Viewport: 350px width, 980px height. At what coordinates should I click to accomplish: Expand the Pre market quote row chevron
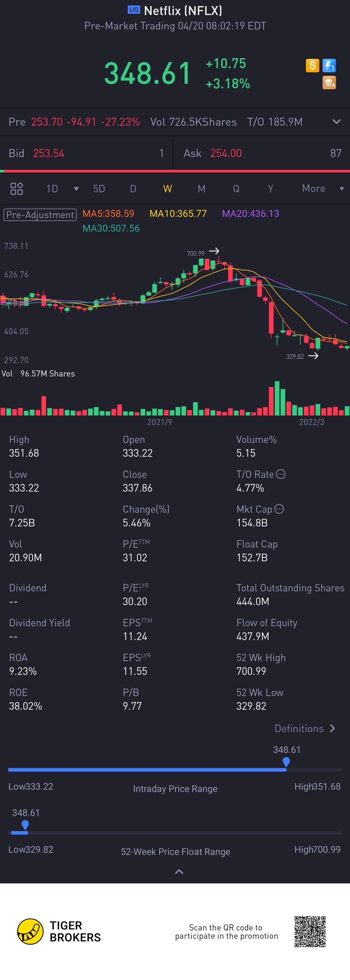[336, 122]
